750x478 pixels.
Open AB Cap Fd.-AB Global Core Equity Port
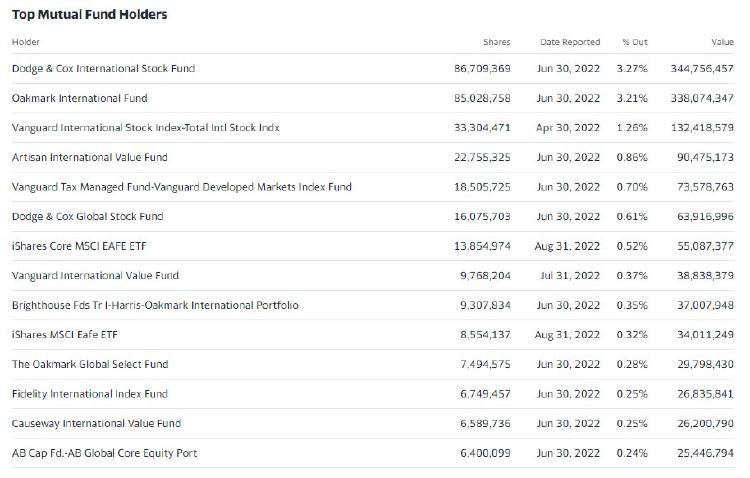[104, 453]
